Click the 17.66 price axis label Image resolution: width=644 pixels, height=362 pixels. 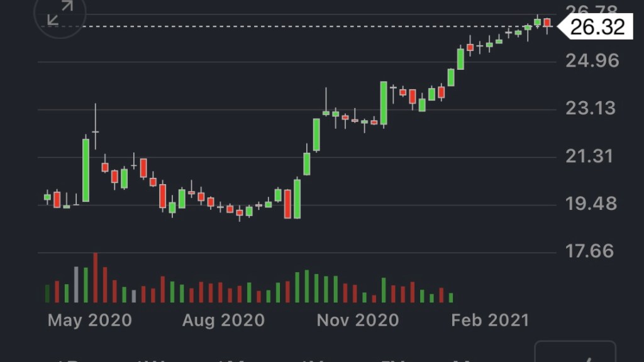coord(589,251)
